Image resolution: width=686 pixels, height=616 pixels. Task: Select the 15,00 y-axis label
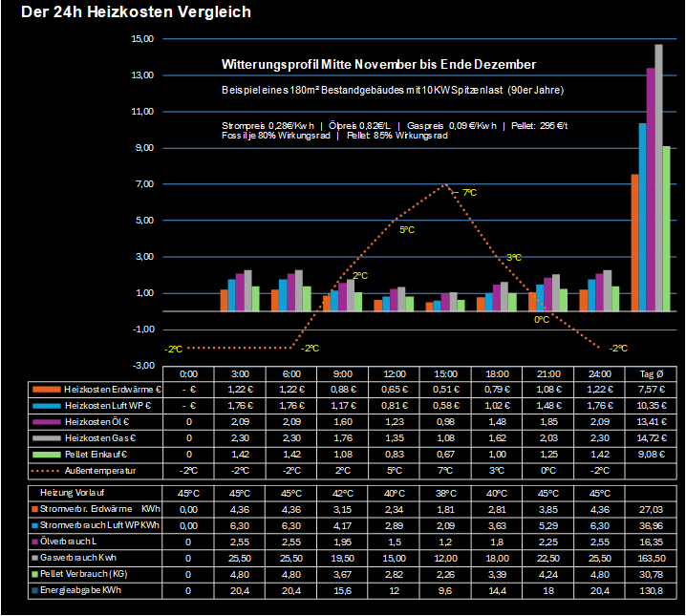(142, 39)
